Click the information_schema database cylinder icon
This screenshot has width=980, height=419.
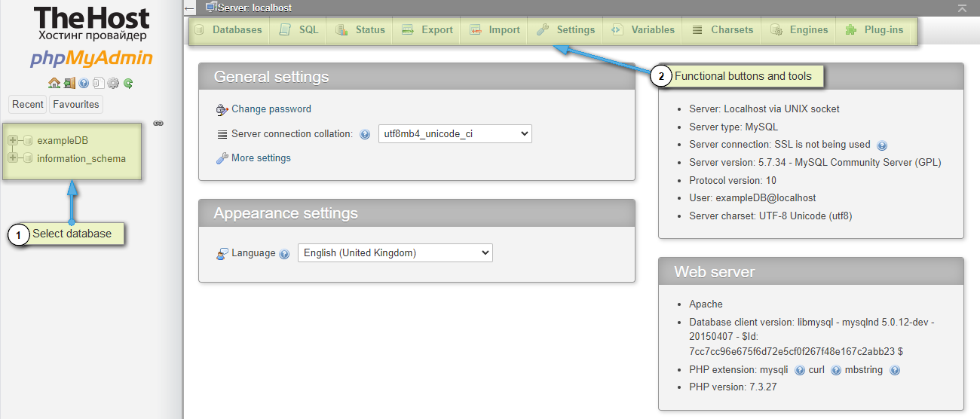tap(28, 158)
